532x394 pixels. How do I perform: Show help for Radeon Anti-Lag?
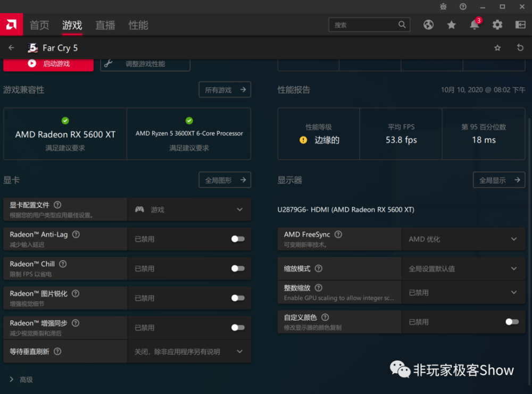click(x=76, y=234)
